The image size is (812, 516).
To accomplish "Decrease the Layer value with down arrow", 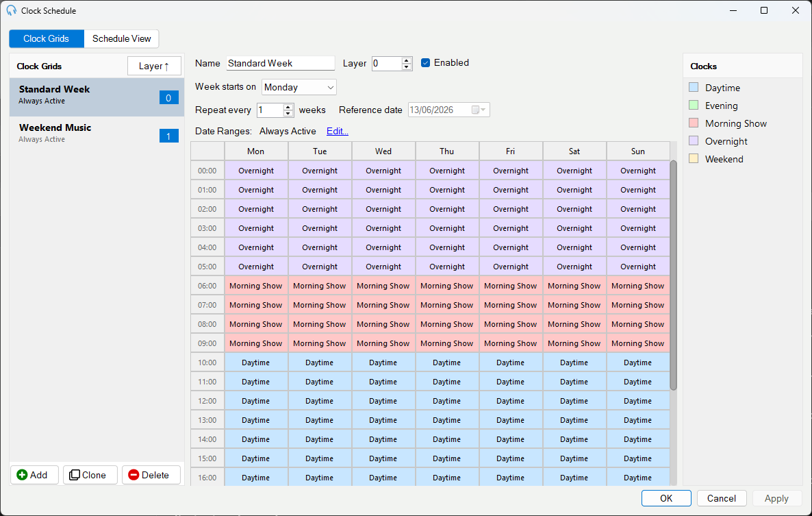I will pos(407,67).
